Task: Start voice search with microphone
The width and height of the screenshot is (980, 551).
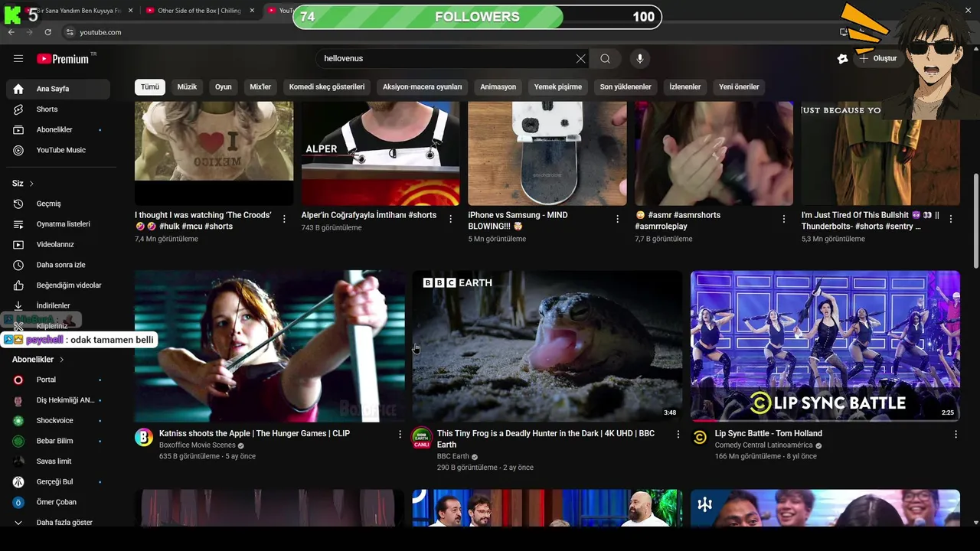Action: point(640,59)
